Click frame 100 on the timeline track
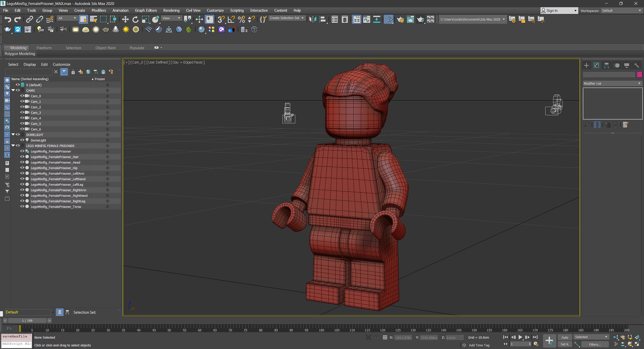The image size is (644, 349). point(321,330)
